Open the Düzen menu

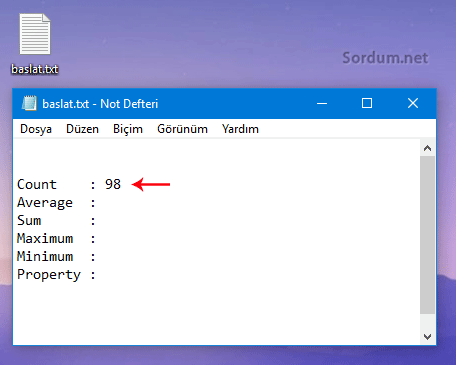[x=82, y=129]
